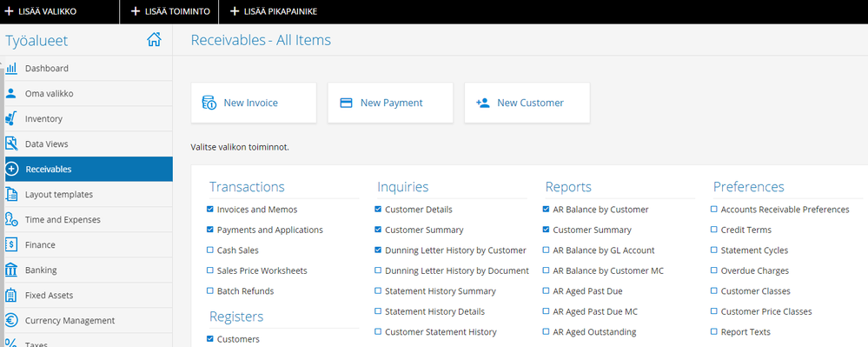Check the Cash Sales checkbox

point(209,250)
